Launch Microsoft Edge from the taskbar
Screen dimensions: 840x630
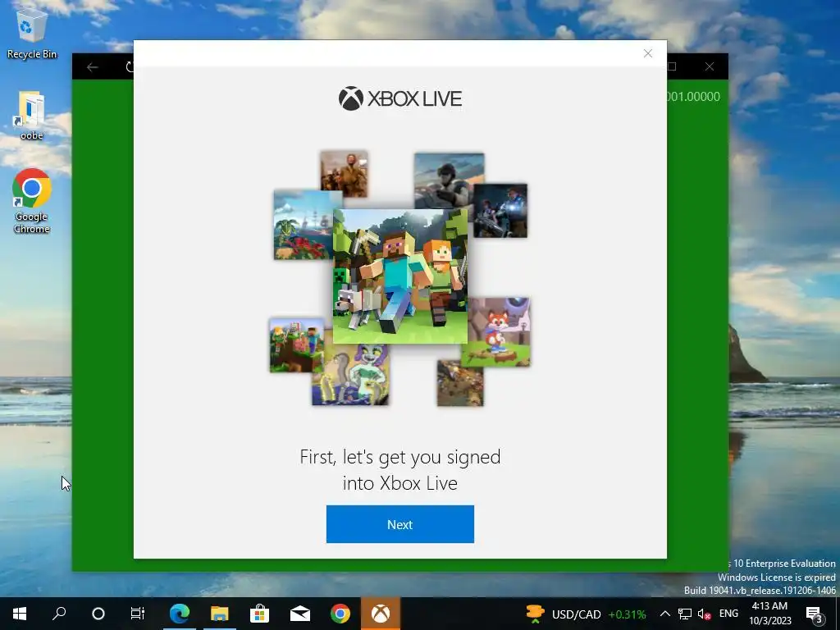point(180,614)
